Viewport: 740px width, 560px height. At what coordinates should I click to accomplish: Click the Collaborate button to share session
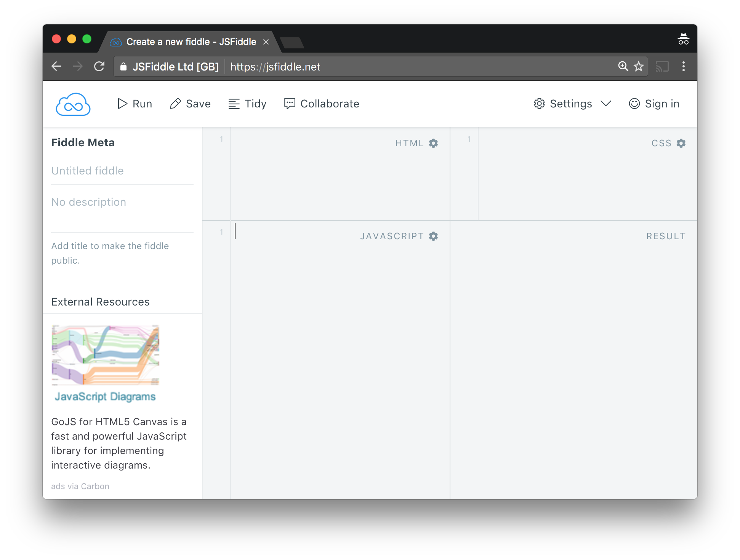tap(321, 104)
